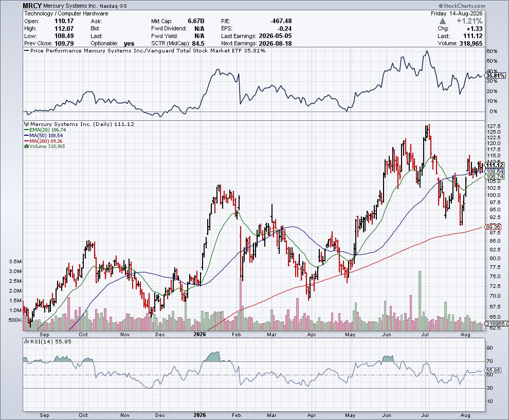The height and width of the screenshot is (420, 509).
Task: Click the Oct label under the price chart
Action: pyautogui.click(x=83, y=334)
